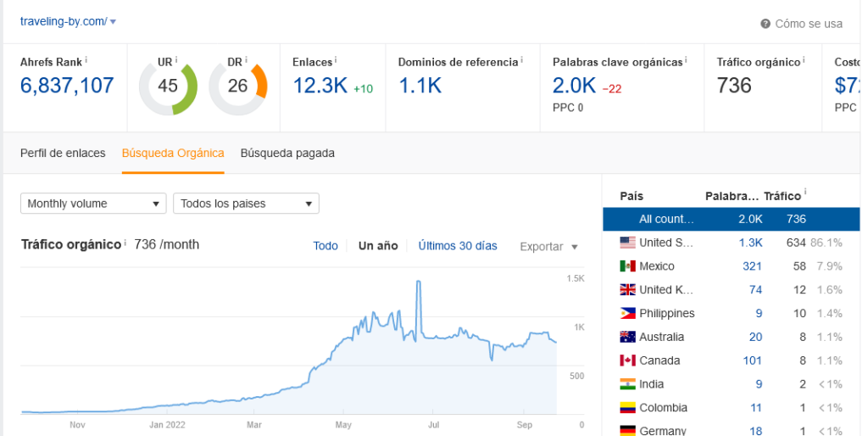This screenshot has height=436, width=868.
Task: Open the Ahrefs Rank value 6,837,107
Action: click(x=67, y=86)
